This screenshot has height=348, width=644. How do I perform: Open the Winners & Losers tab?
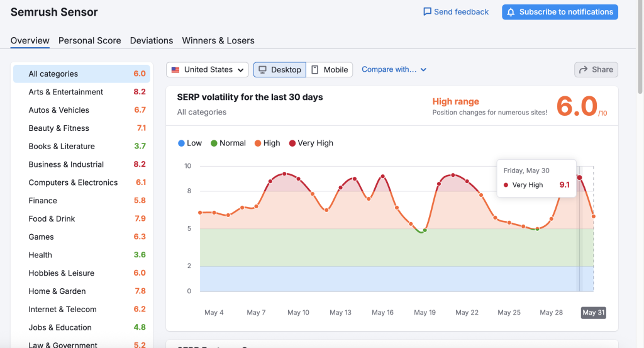pyautogui.click(x=218, y=40)
